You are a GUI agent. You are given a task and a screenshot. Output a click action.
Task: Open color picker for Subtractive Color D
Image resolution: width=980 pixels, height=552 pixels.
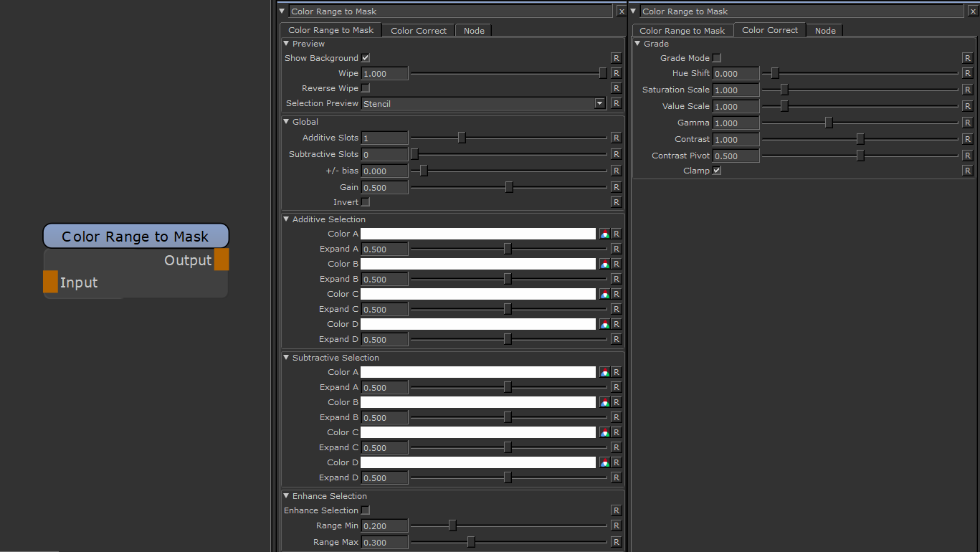click(604, 462)
